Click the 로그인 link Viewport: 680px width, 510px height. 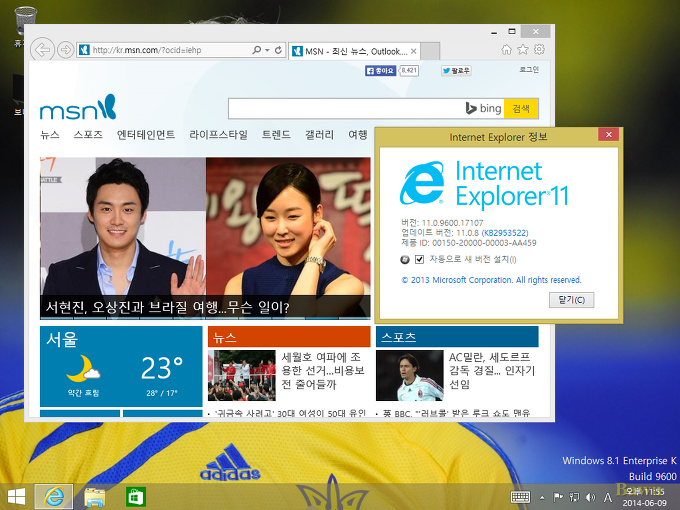(x=529, y=69)
